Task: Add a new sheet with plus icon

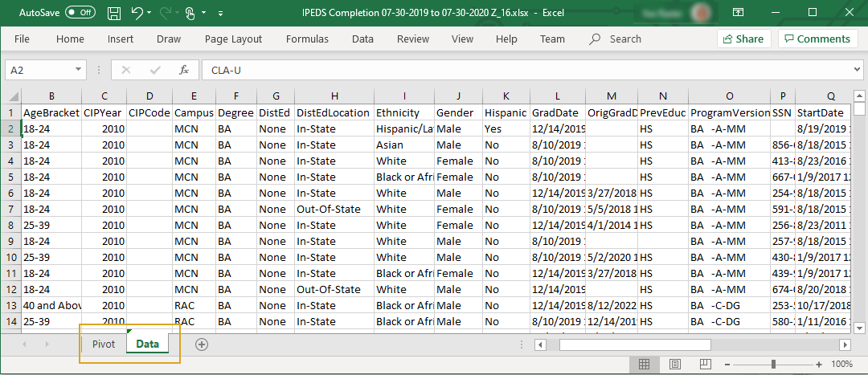Action: coord(202,344)
